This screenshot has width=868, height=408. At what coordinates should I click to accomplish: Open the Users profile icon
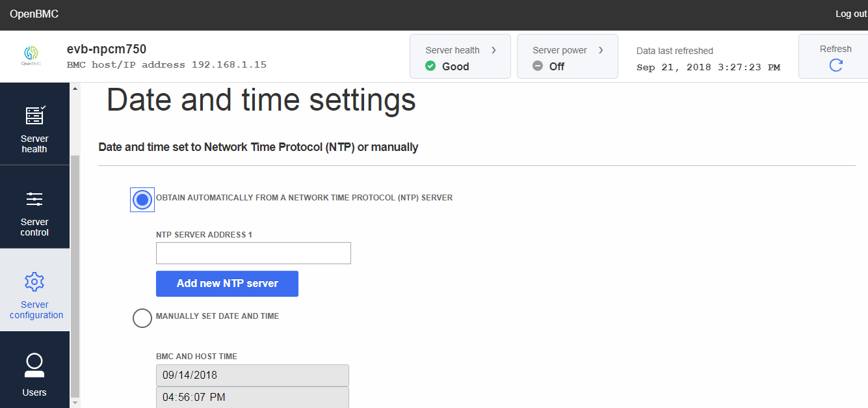click(x=34, y=364)
